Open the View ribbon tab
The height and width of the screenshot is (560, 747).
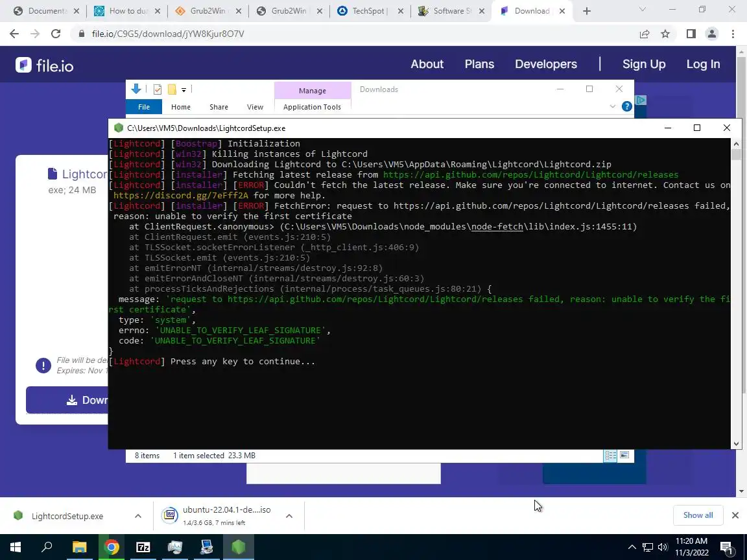[255, 107]
